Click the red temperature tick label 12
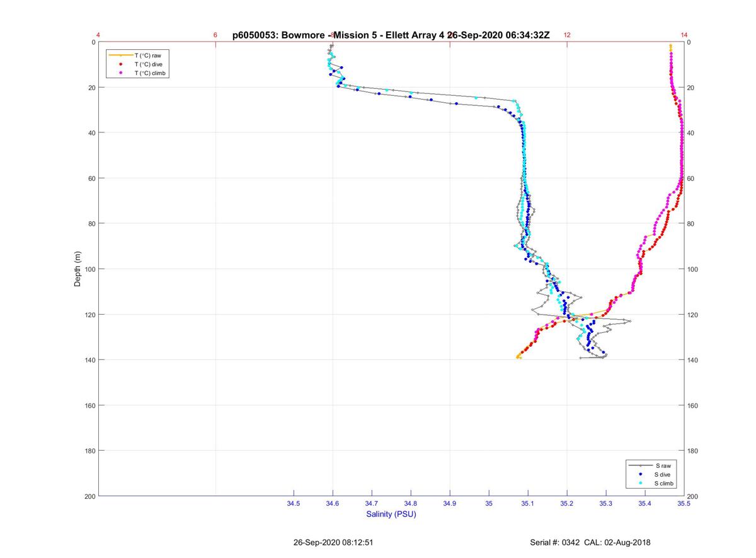The image size is (756, 558). pos(567,35)
